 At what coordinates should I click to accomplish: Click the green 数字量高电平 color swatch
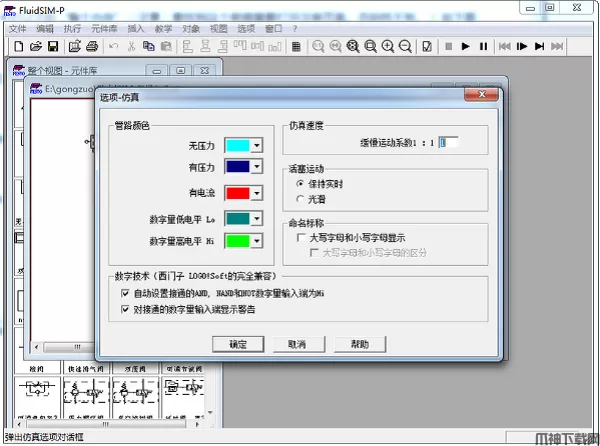click(238, 241)
